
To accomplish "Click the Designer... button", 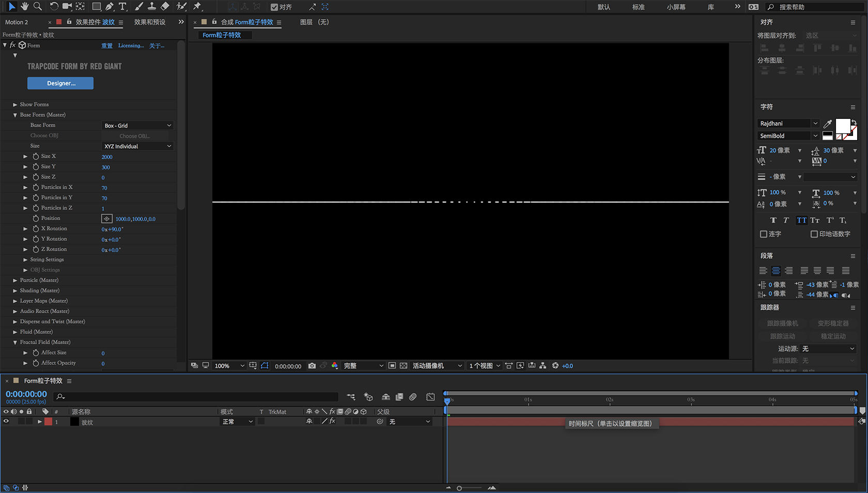I will pos(60,83).
